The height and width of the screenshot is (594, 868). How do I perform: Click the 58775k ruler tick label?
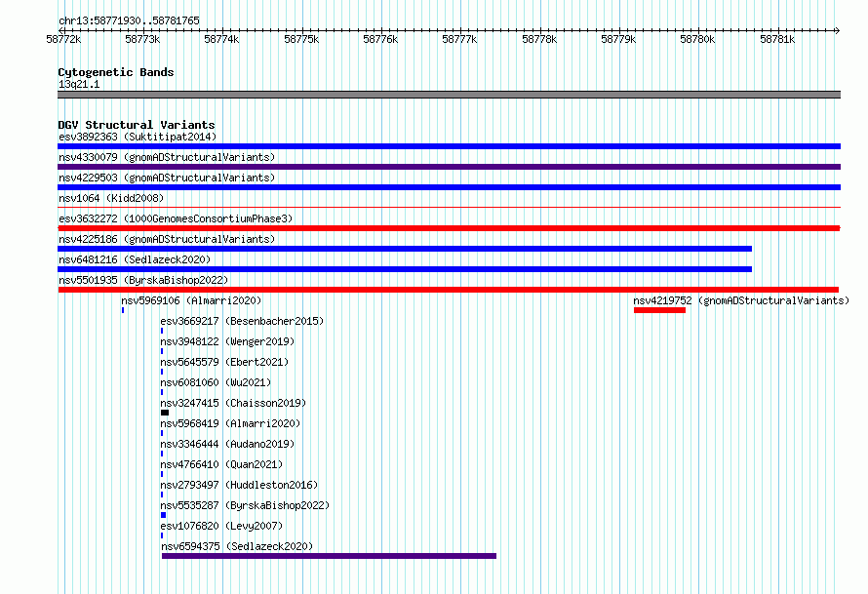tap(301, 39)
